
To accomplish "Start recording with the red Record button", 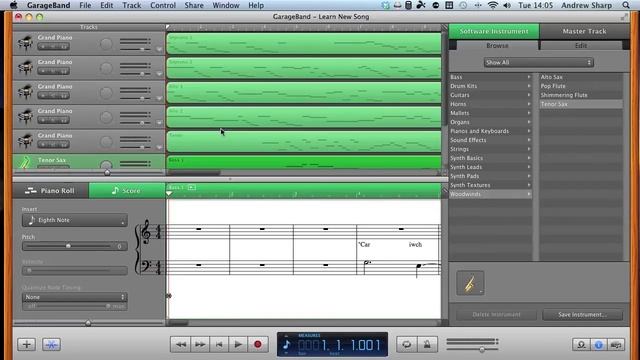I will 258,344.
